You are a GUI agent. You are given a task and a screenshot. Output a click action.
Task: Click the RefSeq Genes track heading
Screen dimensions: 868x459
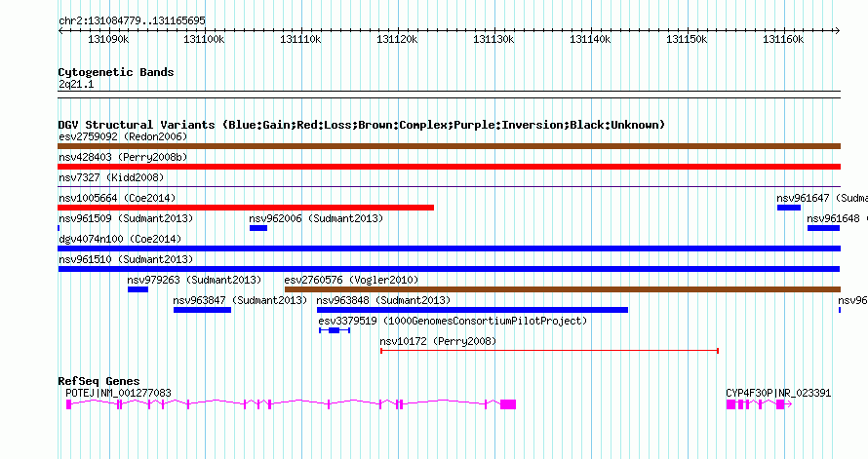point(99,381)
